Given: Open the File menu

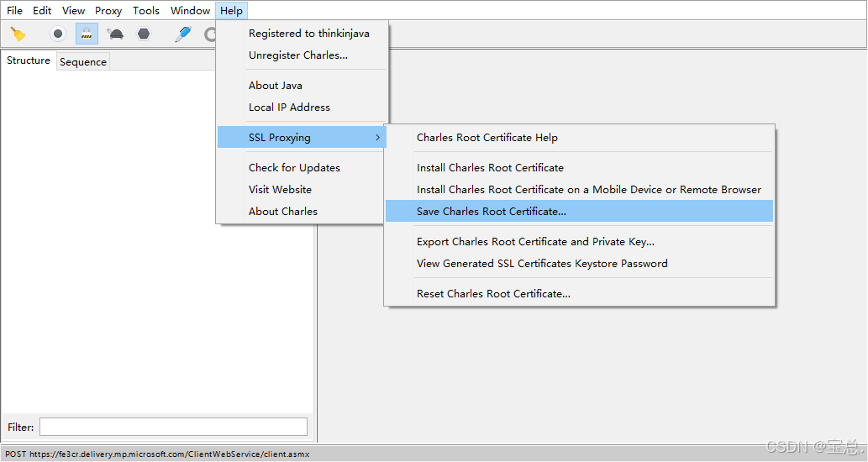Looking at the screenshot, I should coord(14,11).
